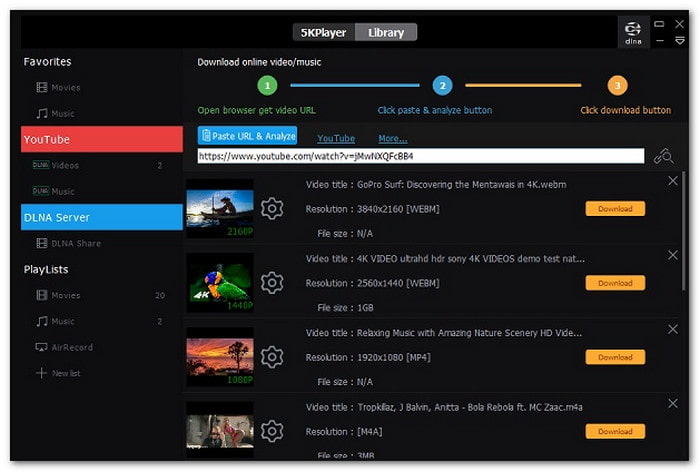Open PlayLists Movies with 20 items
The height and width of the screenshot is (472, 700).
tap(66, 295)
